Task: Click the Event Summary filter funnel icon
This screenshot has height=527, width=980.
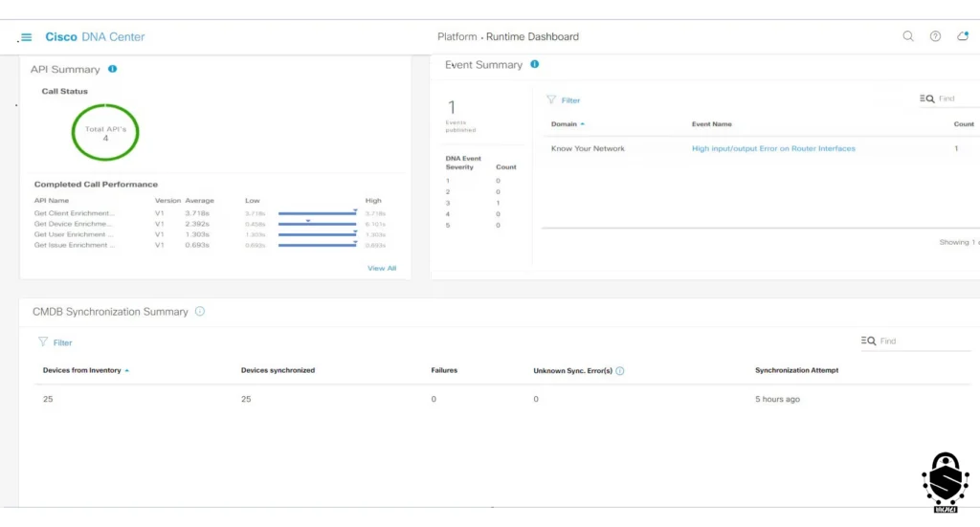Action: [550, 99]
